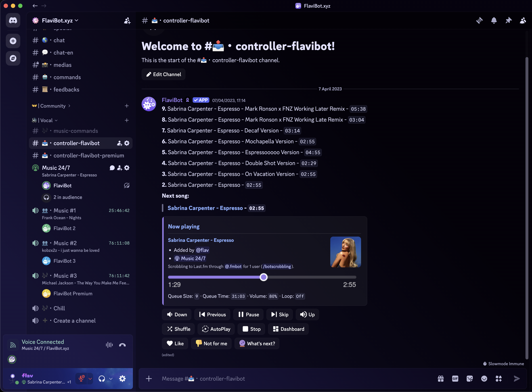Screen dimensions: 532x392
Task: Open settings gear for controller-flavibot channel
Action: pyautogui.click(x=127, y=143)
